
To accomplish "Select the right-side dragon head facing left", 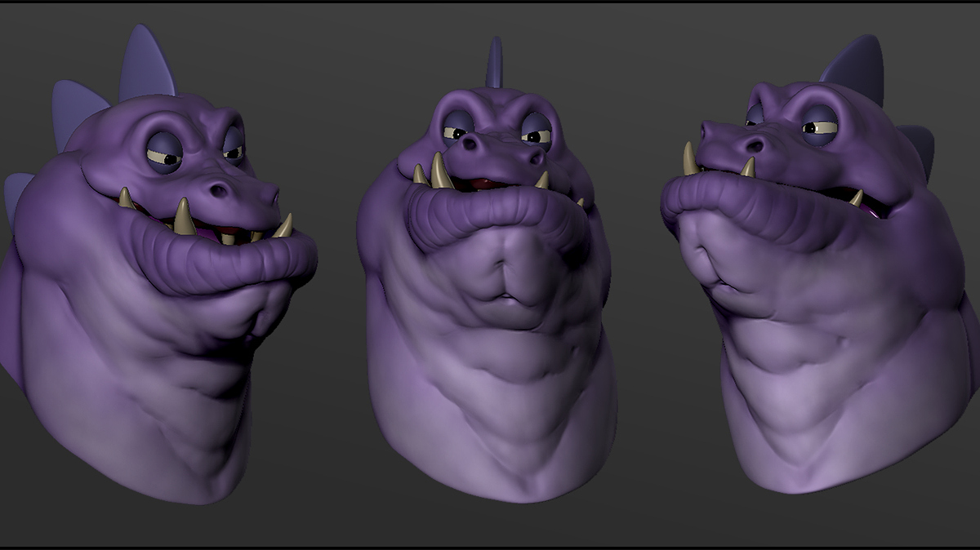I will point(821,265).
